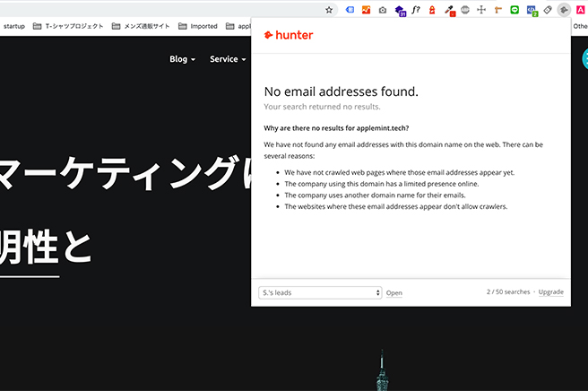Click the 'No email addresses found.' heading
Image resolution: width=588 pixels, height=391 pixels.
(x=341, y=91)
